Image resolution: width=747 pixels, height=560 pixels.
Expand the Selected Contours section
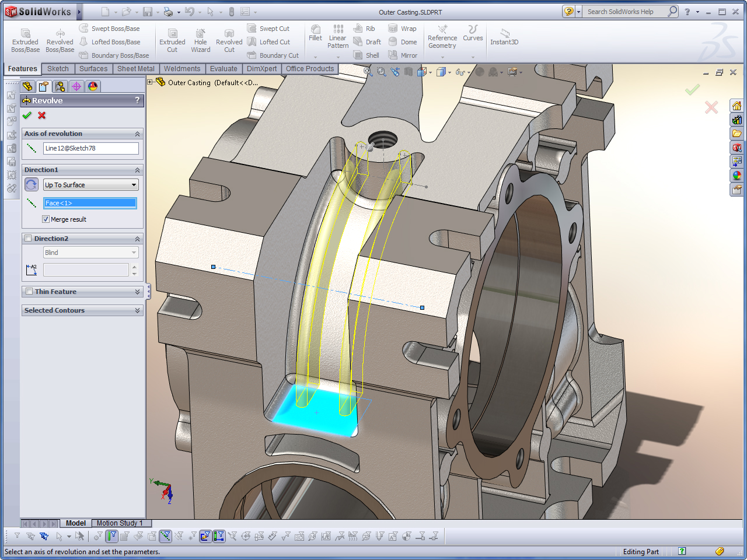coord(138,310)
